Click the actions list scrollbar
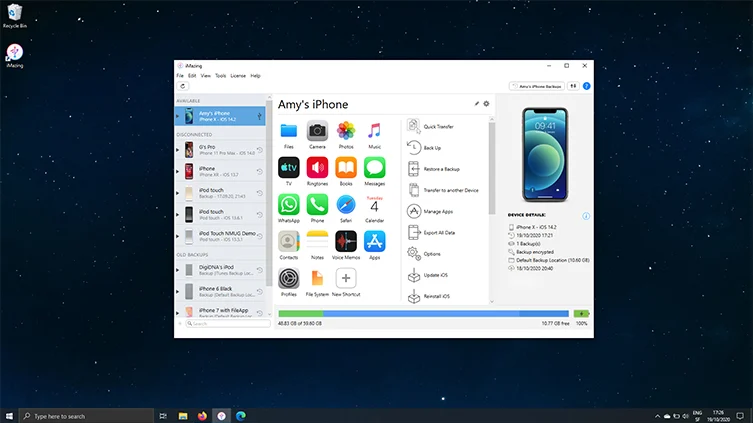This screenshot has height=423, width=753. (492, 168)
